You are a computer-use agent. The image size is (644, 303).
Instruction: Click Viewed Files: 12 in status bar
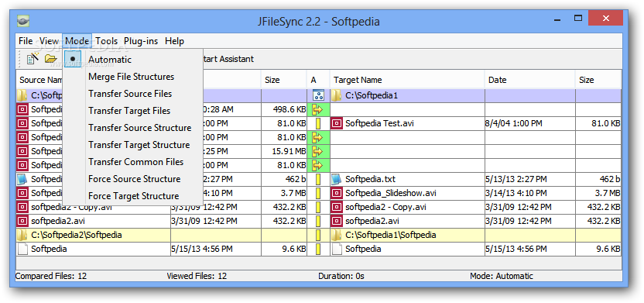pyautogui.click(x=197, y=276)
